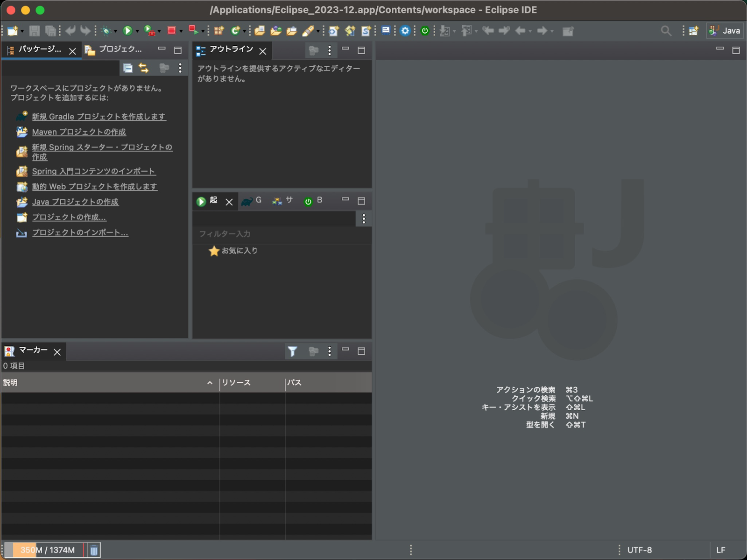Open the New Java Class dropdown arrow
This screenshot has height=560, width=747.
244,31
